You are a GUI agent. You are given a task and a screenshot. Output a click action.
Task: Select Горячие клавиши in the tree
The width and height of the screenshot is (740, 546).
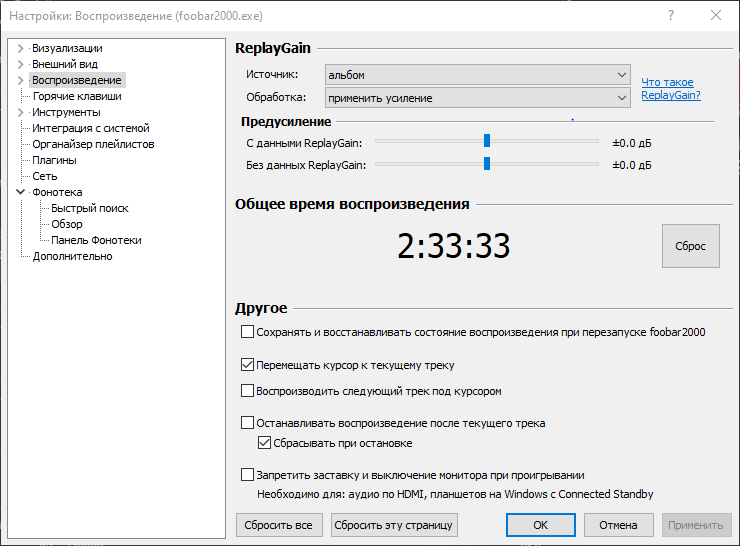(x=76, y=96)
